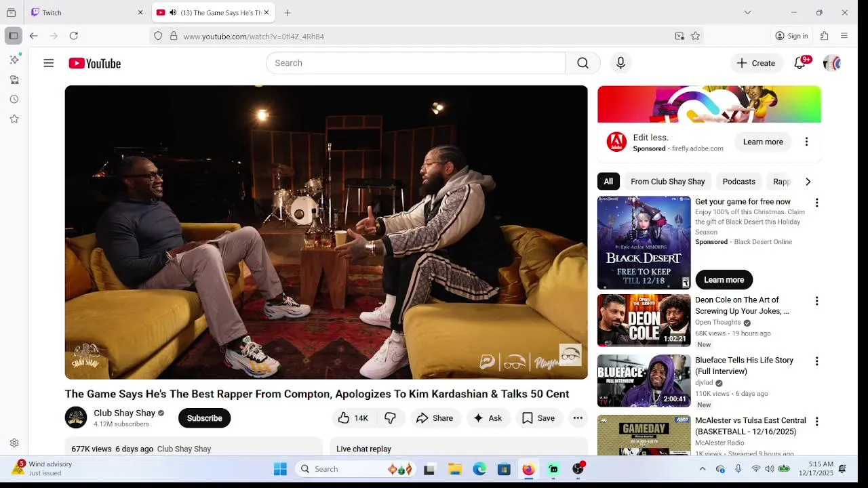Open the account avatar menu
868x488 pixels.
832,63
